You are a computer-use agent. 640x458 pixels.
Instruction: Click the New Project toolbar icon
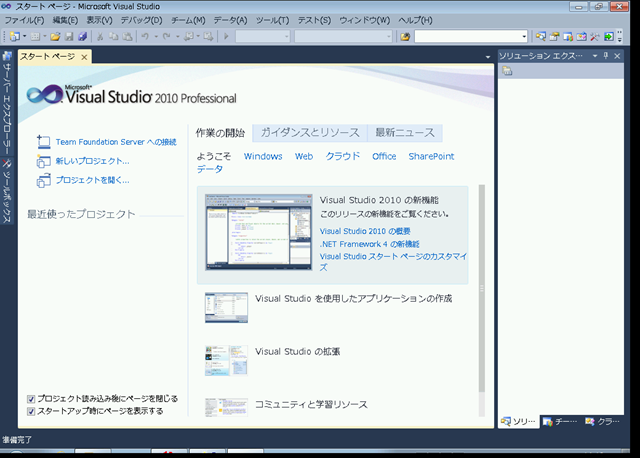(x=14, y=36)
